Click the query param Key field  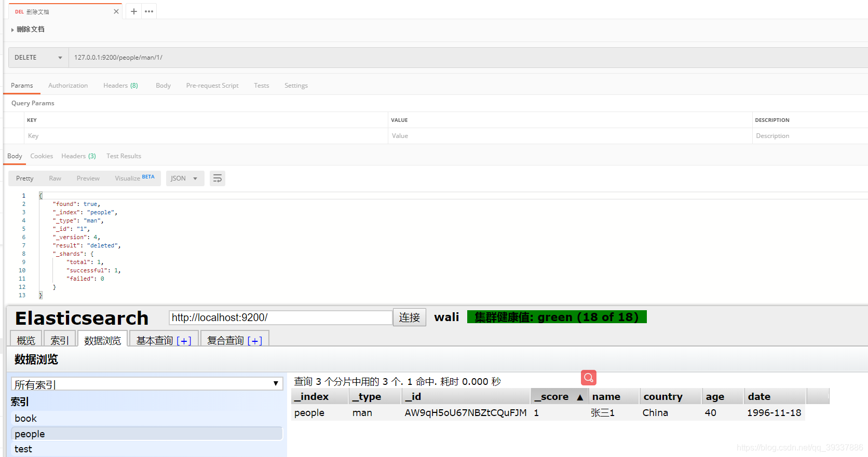click(x=206, y=136)
